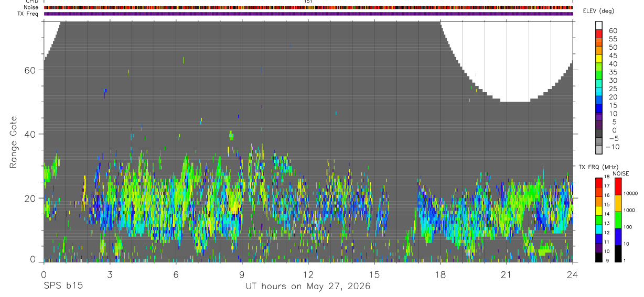This screenshot has height=297, width=644.
Task: Click the '12' tick on the UT hours axis
Action: pyautogui.click(x=308, y=274)
